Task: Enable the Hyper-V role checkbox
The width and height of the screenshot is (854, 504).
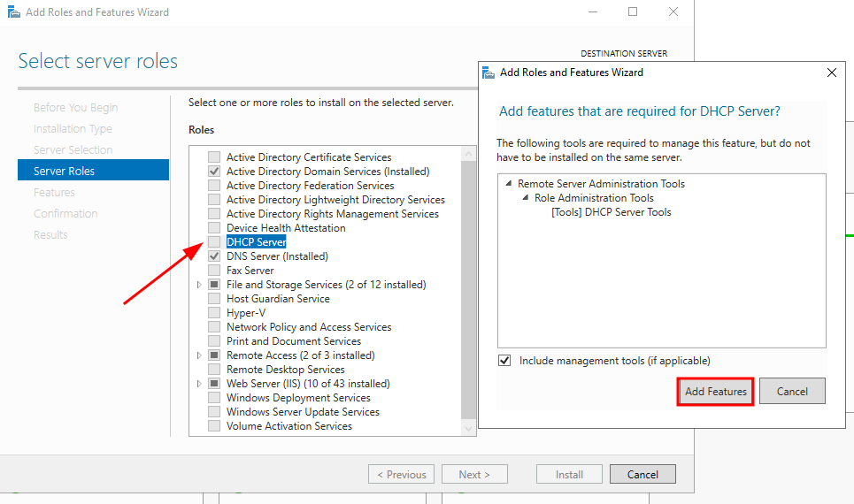Action: click(x=213, y=313)
